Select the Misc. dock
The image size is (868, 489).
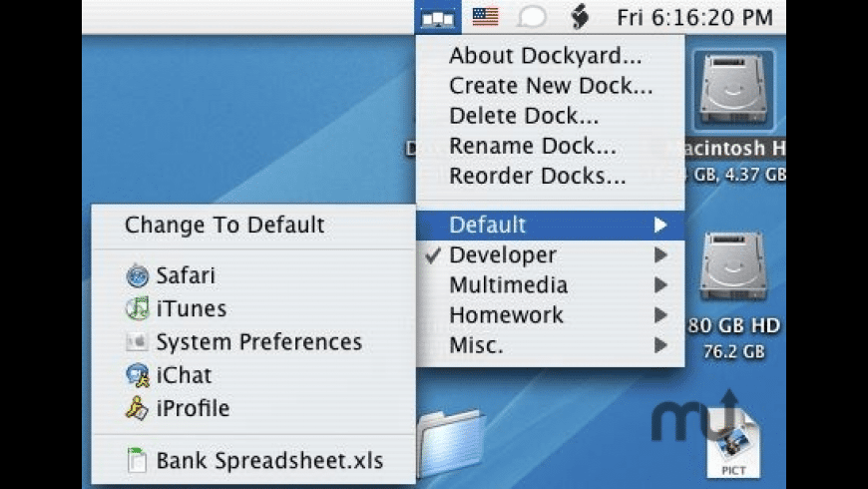[x=551, y=345]
